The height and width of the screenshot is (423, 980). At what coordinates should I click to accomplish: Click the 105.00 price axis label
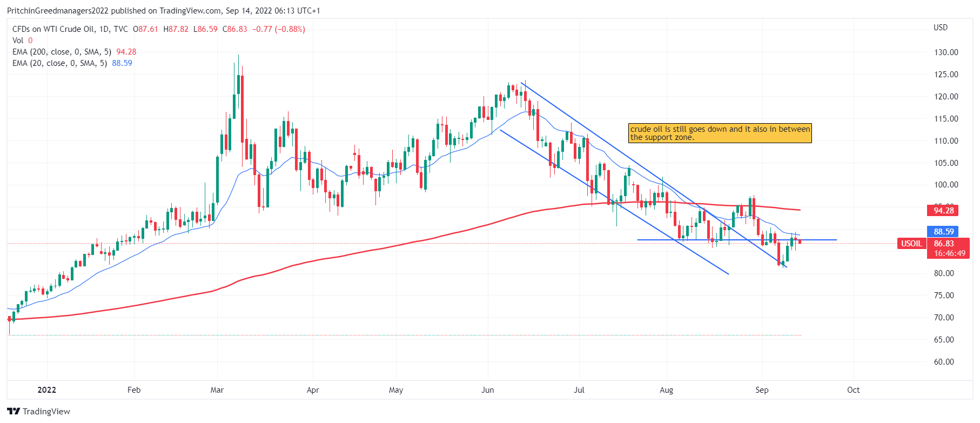pyautogui.click(x=946, y=163)
